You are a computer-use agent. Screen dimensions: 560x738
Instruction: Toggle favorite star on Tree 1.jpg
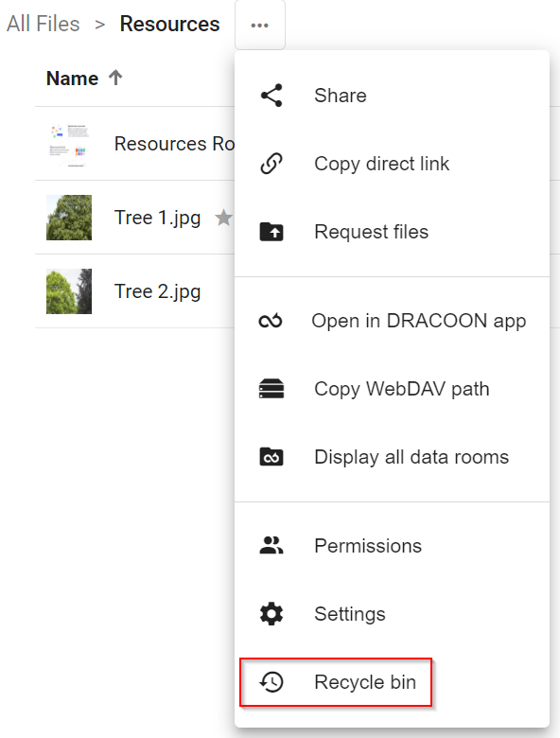pos(223,218)
